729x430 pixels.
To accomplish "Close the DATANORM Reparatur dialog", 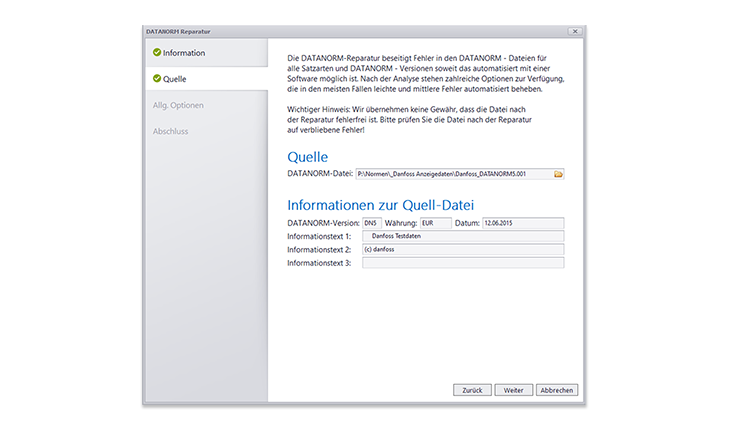I will (x=575, y=32).
